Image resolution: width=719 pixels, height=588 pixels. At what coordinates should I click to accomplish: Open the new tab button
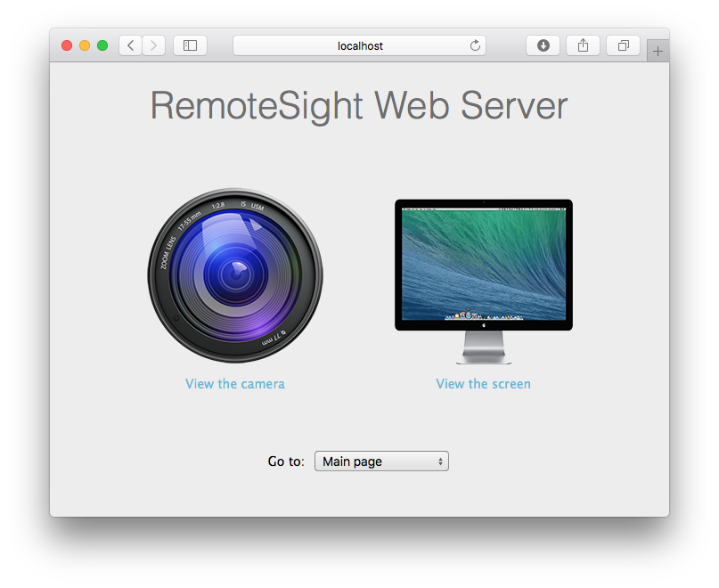[658, 50]
